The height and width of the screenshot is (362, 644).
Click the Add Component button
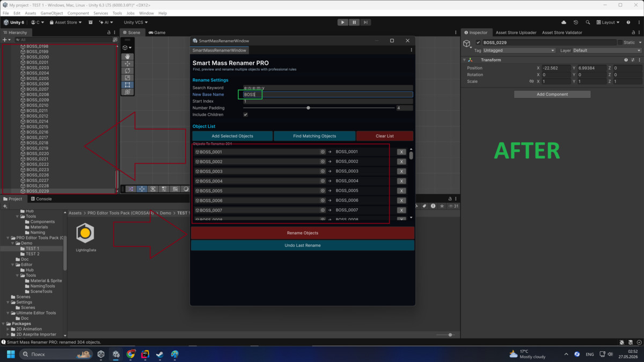(x=552, y=94)
